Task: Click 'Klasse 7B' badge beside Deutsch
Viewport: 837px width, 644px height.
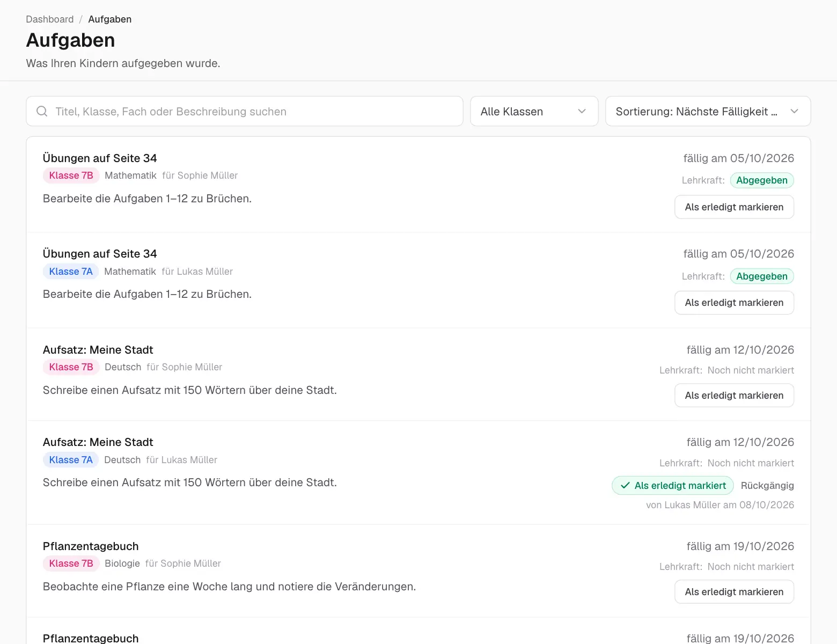Action: (71, 367)
